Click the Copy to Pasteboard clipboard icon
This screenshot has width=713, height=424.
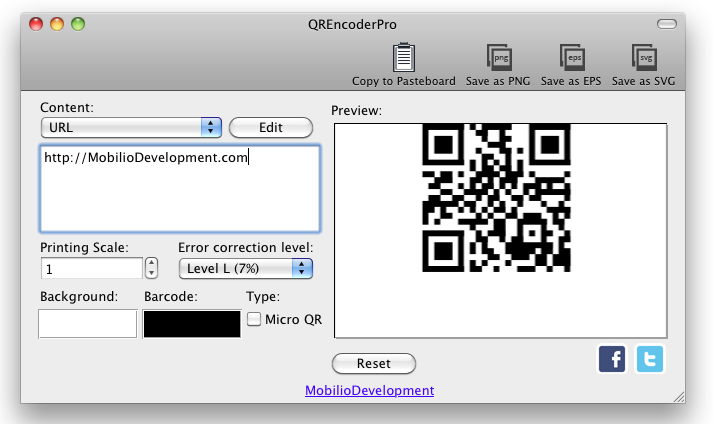point(404,57)
